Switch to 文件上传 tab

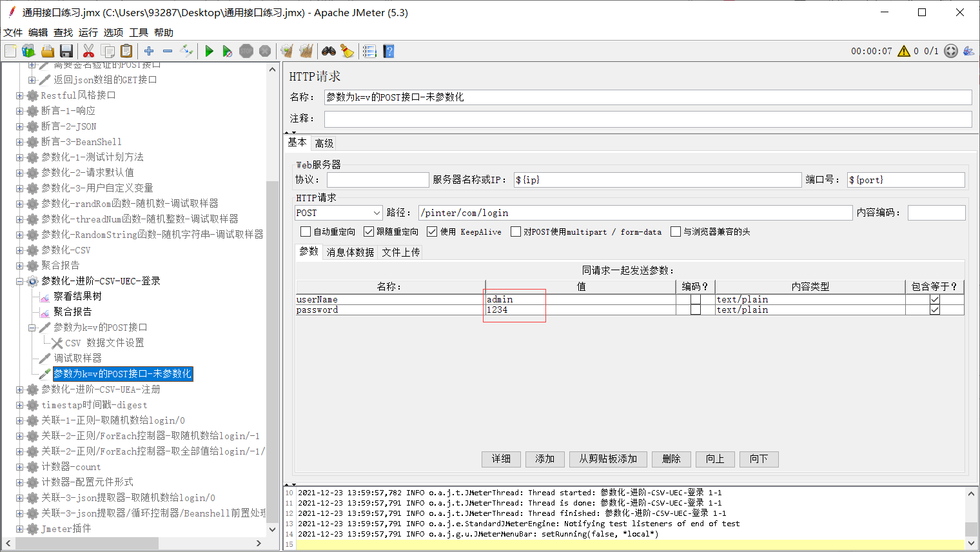(401, 252)
